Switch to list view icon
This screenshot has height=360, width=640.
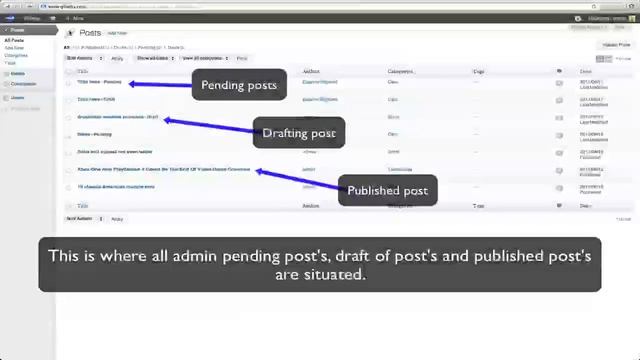pyautogui.click(x=600, y=59)
